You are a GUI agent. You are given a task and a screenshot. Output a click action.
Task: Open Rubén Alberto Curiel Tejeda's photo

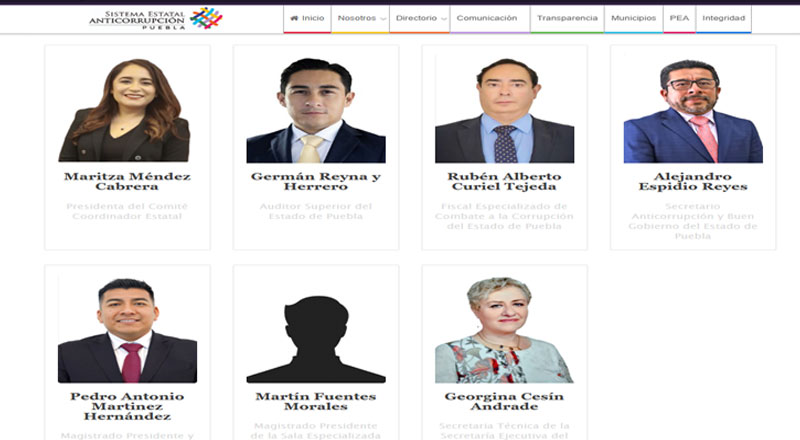505,110
